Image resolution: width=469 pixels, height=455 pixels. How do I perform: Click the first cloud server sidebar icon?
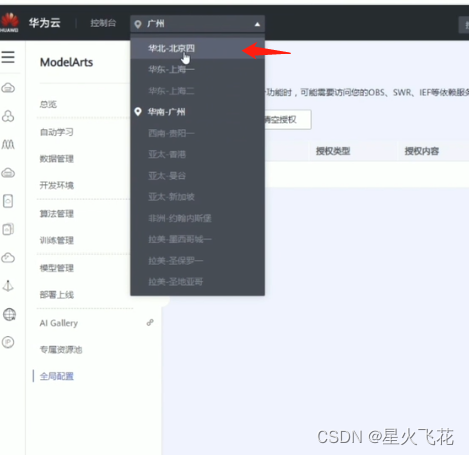pos(8,88)
